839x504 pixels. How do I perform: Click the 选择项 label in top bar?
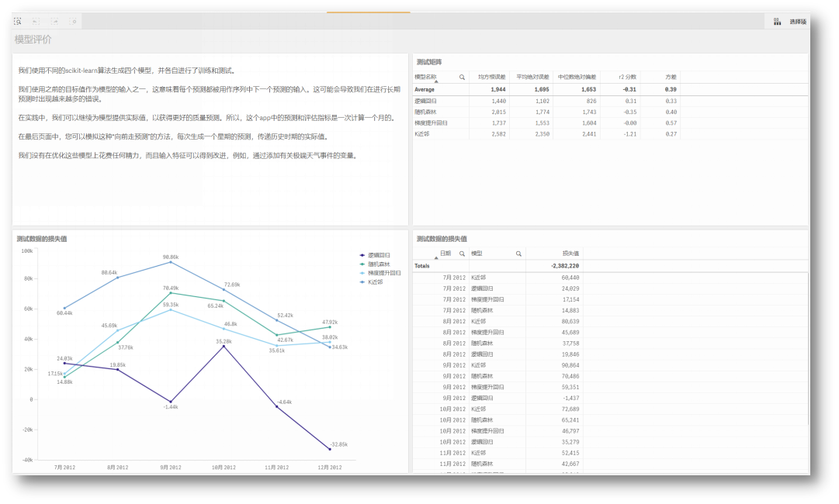coord(797,22)
